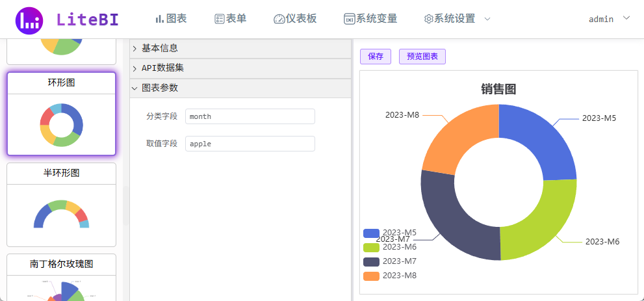Hide the 2023-M8 series via legend

click(390, 276)
